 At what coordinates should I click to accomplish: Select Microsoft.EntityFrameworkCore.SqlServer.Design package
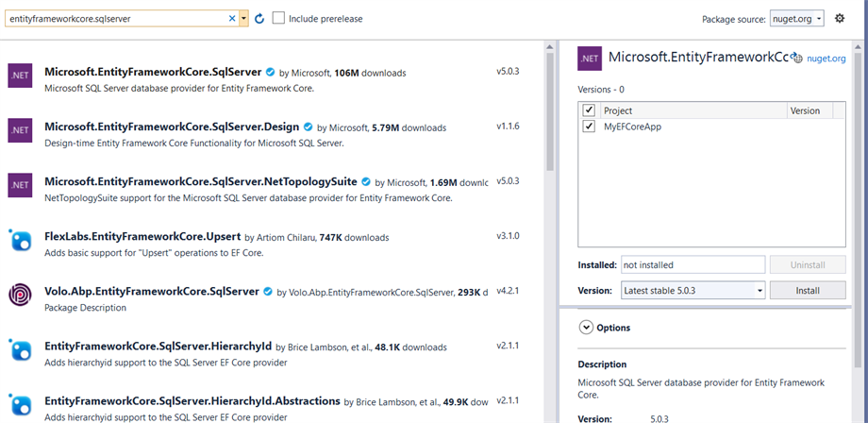172,127
